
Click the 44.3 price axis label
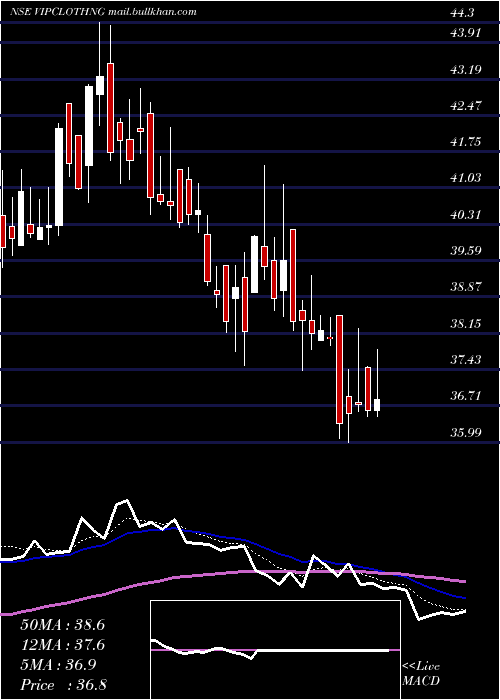462,13
